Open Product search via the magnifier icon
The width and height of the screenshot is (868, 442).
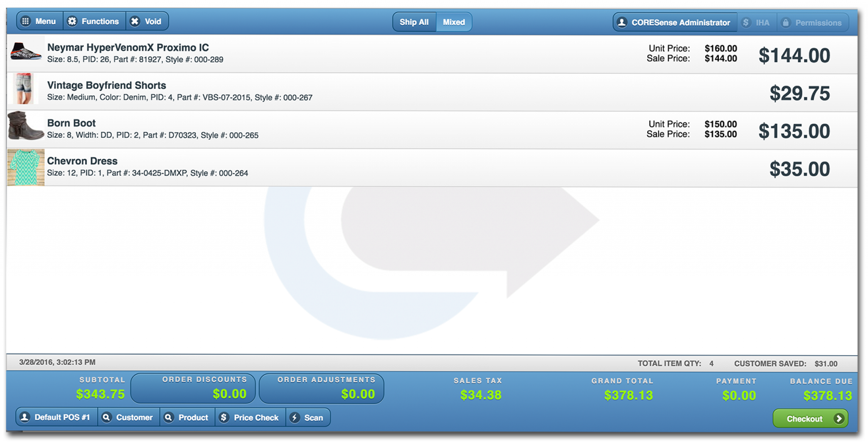click(x=168, y=417)
